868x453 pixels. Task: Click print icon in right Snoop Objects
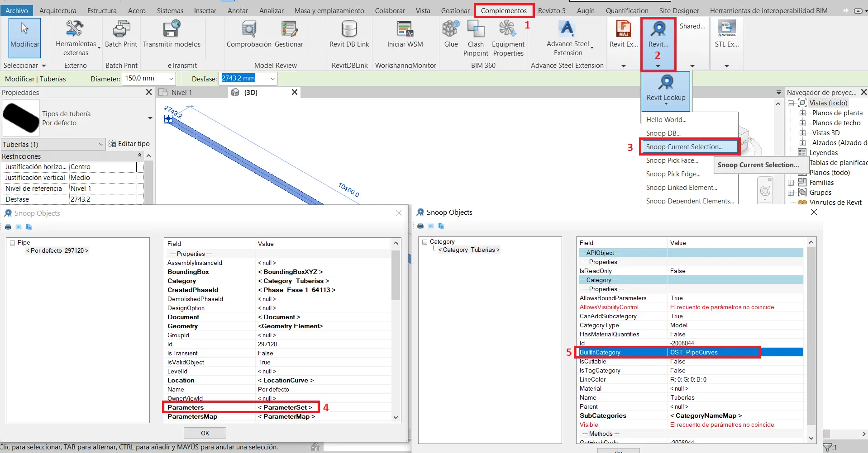pyautogui.click(x=420, y=226)
